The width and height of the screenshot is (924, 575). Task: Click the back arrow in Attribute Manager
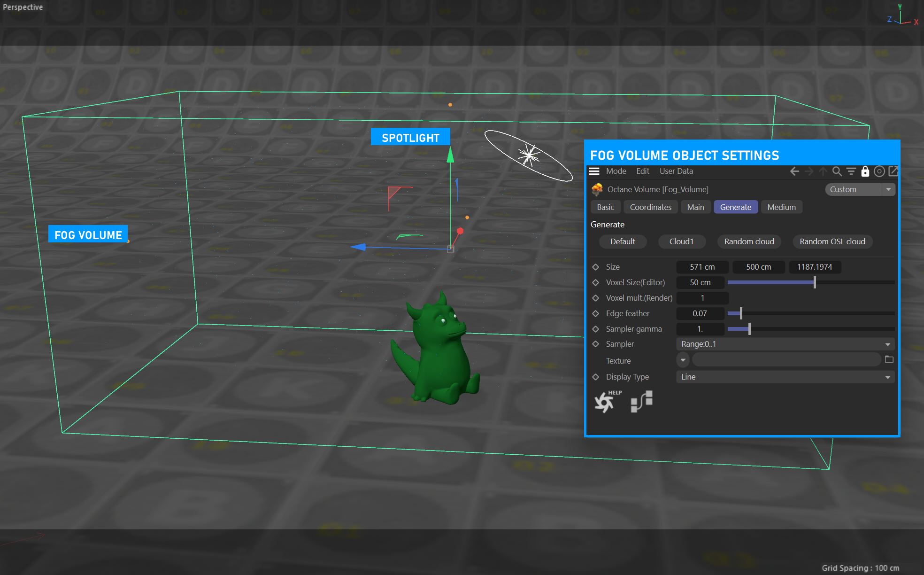coord(794,171)
